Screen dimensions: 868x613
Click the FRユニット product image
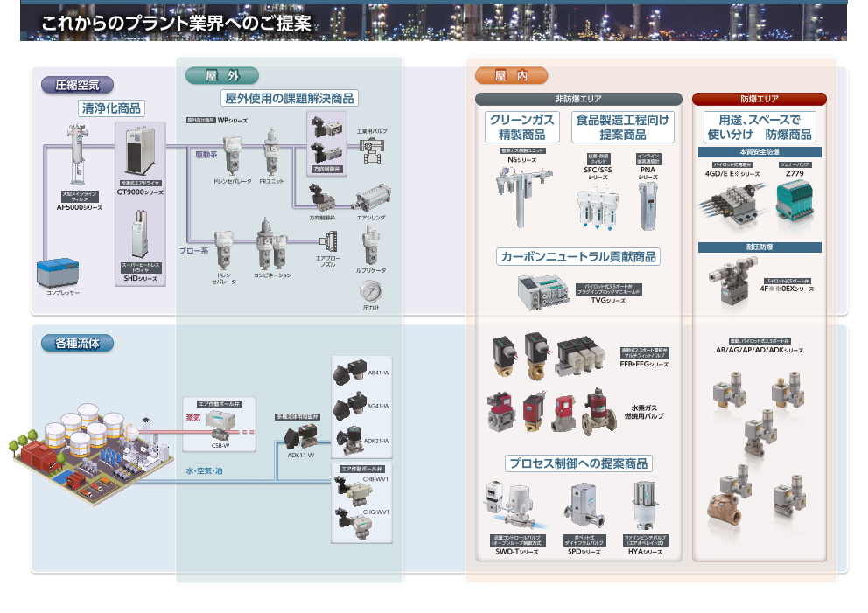[271, 151]
